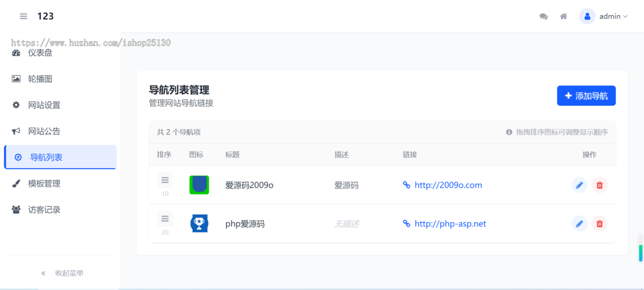Viewport: 644px width, 290px height.
Task: Click sort handle for 爱源码2009o row
Action: 165,180
